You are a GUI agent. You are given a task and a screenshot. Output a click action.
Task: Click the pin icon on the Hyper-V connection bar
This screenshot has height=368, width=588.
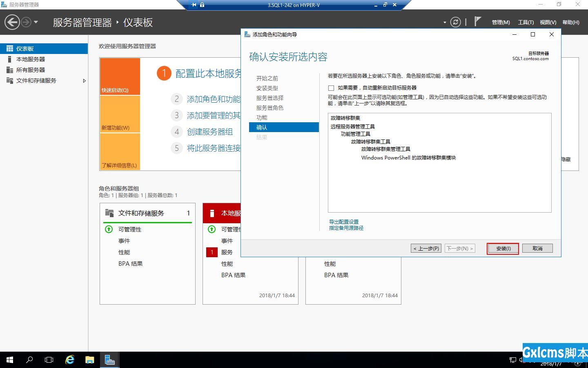tap(194, 5)
